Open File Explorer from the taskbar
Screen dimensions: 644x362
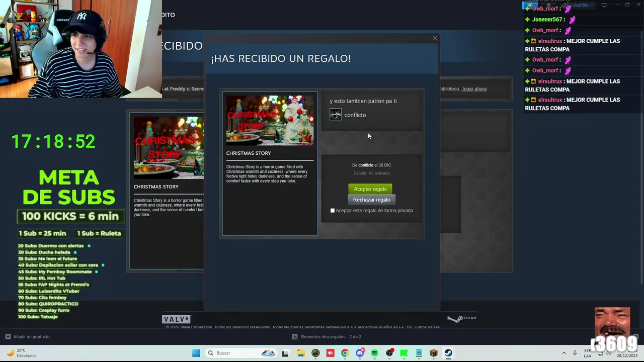coord(300,353)
